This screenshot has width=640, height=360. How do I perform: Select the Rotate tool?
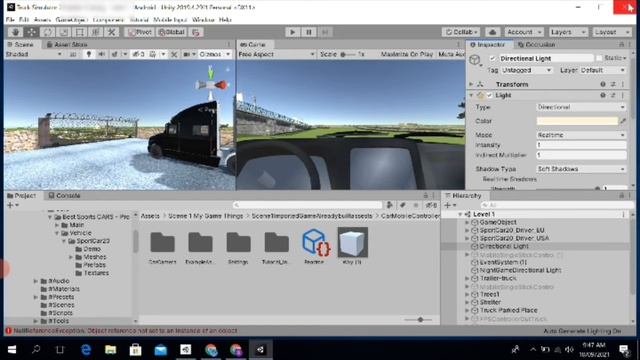47,32
